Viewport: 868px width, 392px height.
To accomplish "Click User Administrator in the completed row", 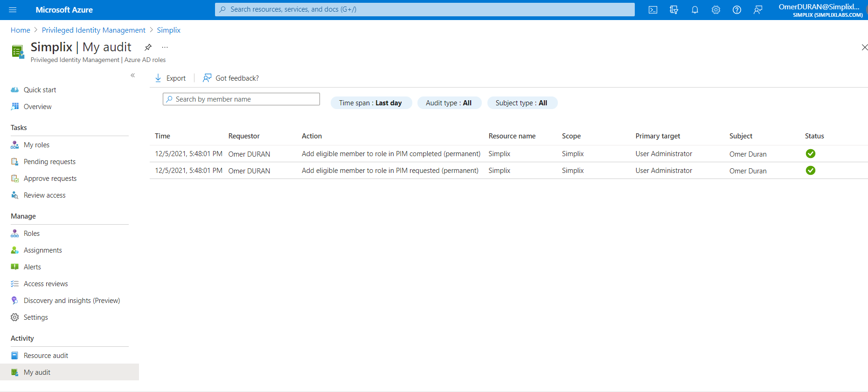I will 664,154.
